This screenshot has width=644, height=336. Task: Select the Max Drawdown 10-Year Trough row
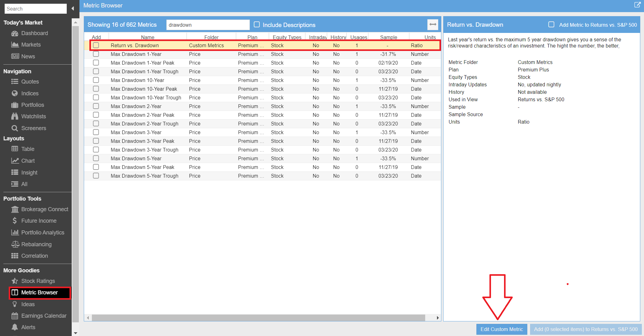pos(262,98)
